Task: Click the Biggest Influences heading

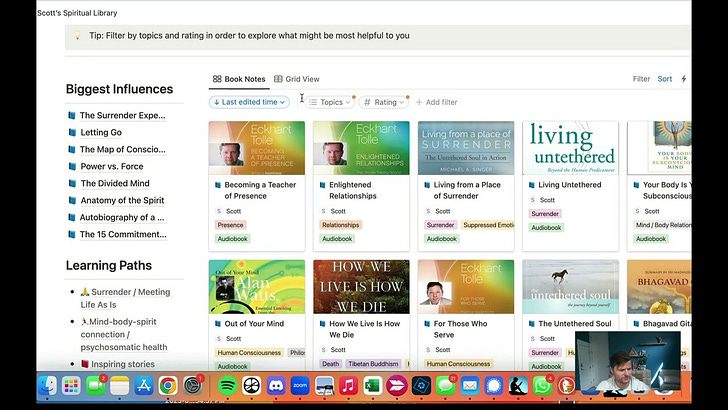Action: [x=119, y=89]
